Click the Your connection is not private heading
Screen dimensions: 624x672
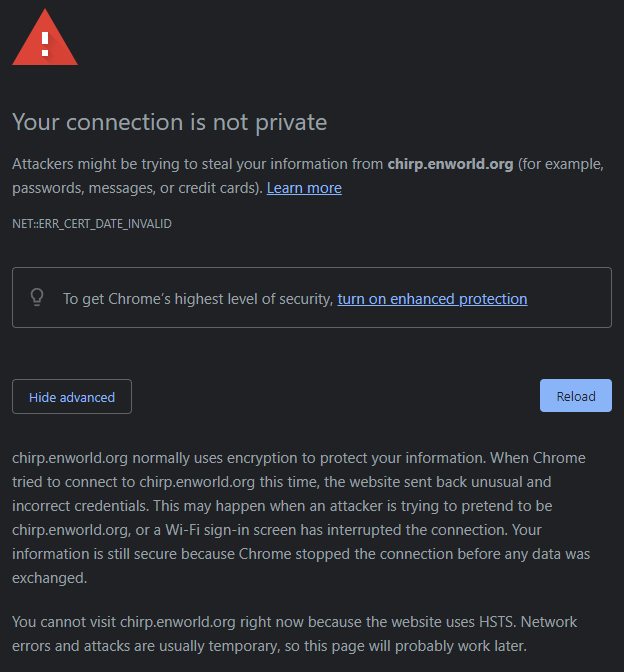169,122
